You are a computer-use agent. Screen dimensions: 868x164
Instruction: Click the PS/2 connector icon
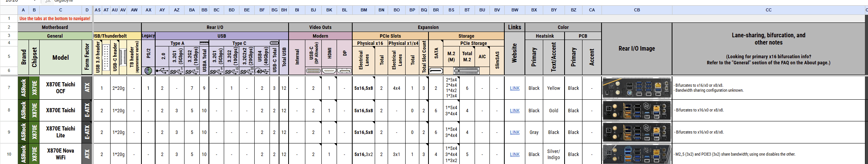[148, 71]
